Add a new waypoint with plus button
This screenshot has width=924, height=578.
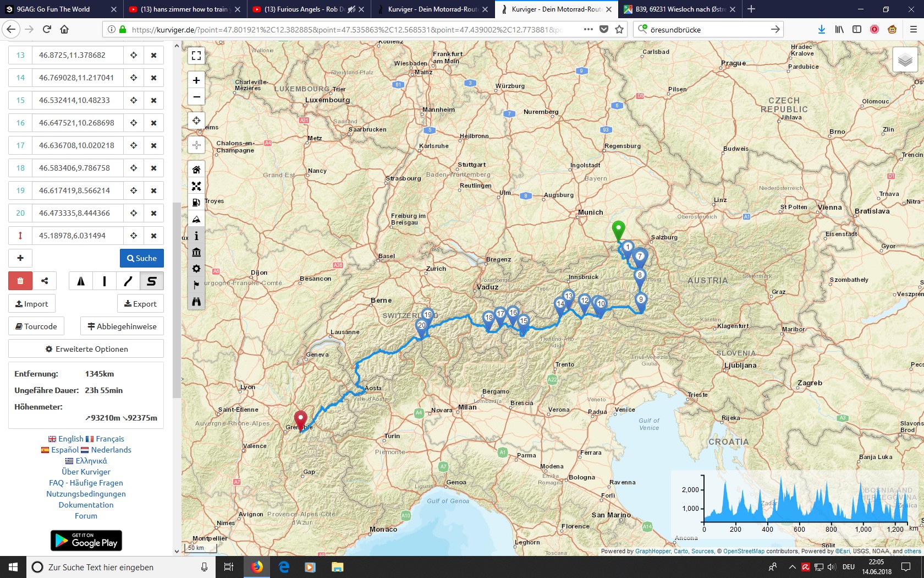point(20,258)
